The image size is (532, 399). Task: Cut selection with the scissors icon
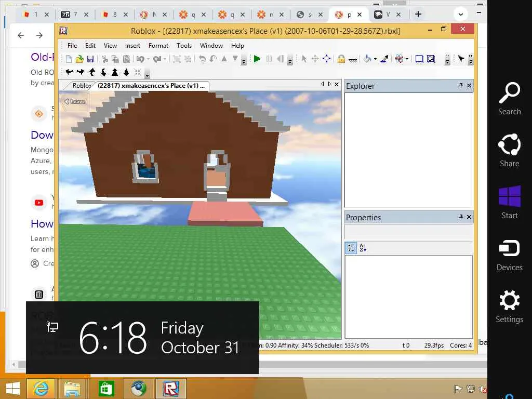click(x=105, y=59)
